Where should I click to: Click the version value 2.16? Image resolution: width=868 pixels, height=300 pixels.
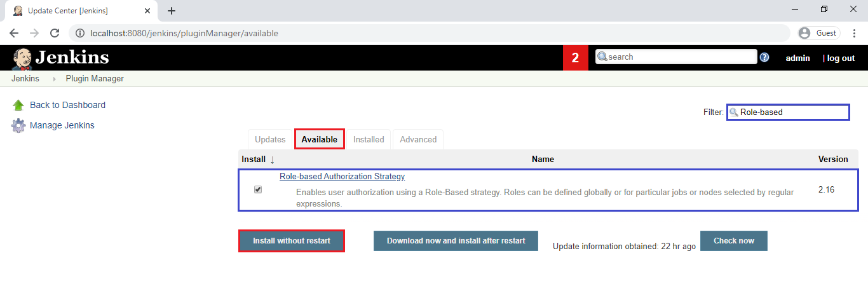click(826, 189)
